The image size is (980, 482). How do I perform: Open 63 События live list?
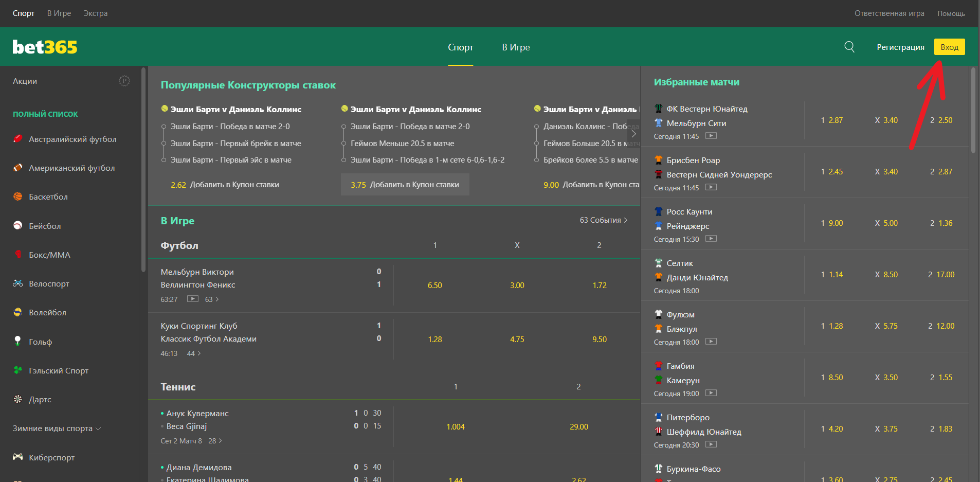(x=604, y=220)
